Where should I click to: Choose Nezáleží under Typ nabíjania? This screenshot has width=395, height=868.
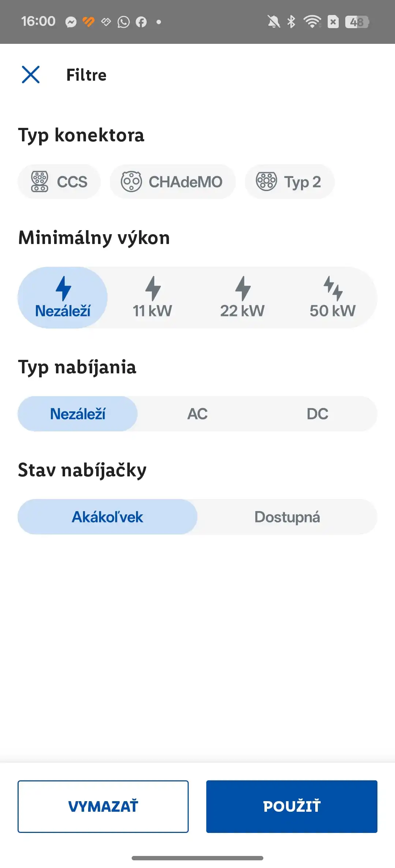click(78, 414)
